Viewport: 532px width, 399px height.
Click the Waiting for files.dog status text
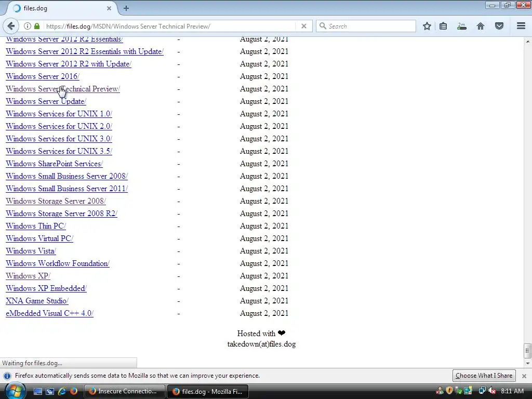pyautogui.click(x=32, y=363)
